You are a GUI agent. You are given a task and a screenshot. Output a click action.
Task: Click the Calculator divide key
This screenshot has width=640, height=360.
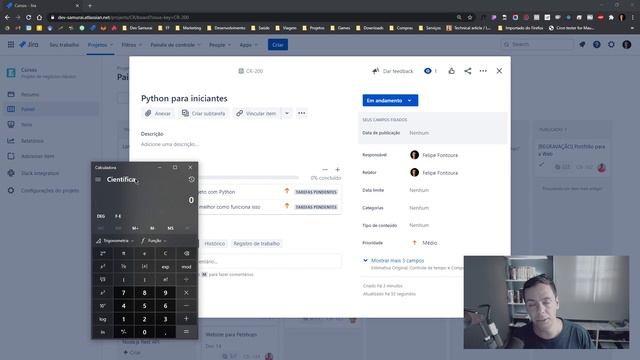coord(186,280)
